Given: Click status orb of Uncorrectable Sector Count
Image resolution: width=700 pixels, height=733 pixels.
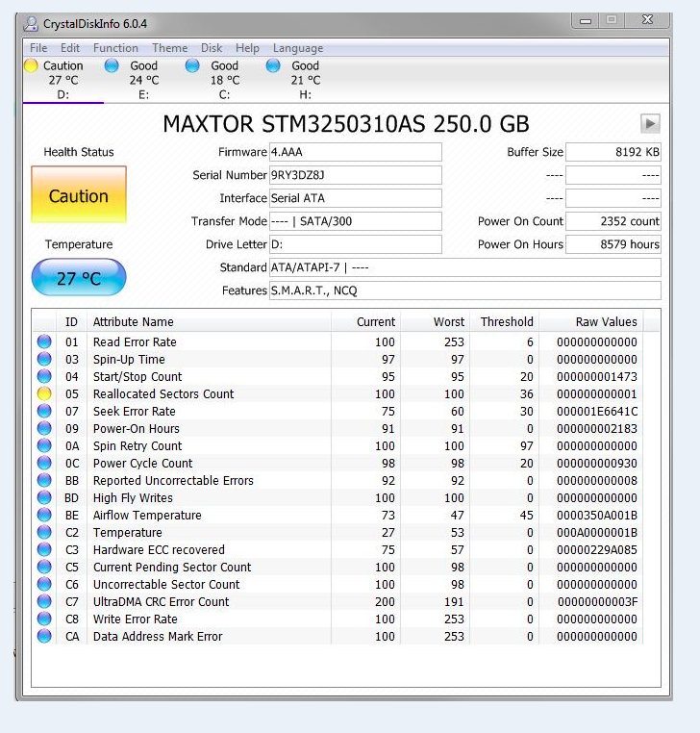Looking at the screenshot, I should point(44,584).
